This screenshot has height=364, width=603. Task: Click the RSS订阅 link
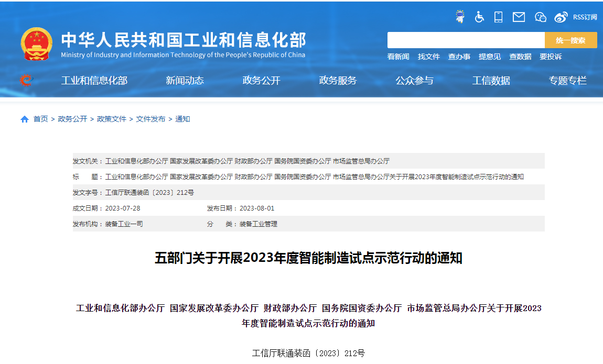click(585, 17)
